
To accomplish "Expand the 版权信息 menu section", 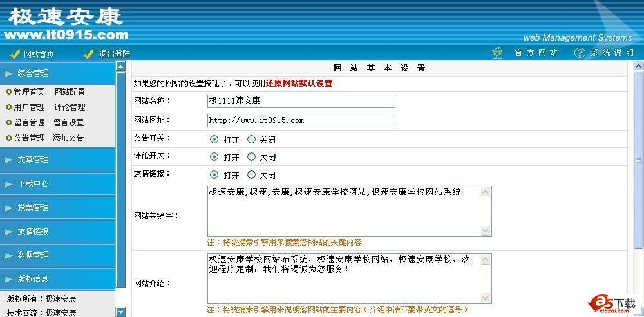I will pos(57,279).
